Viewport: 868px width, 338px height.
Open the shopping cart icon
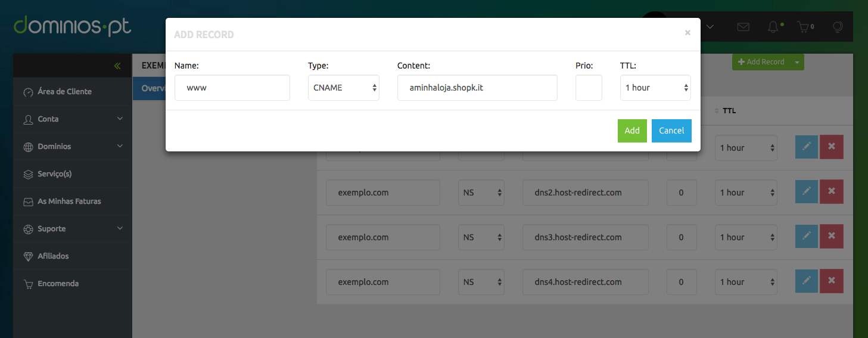click(x=805, y=27)
